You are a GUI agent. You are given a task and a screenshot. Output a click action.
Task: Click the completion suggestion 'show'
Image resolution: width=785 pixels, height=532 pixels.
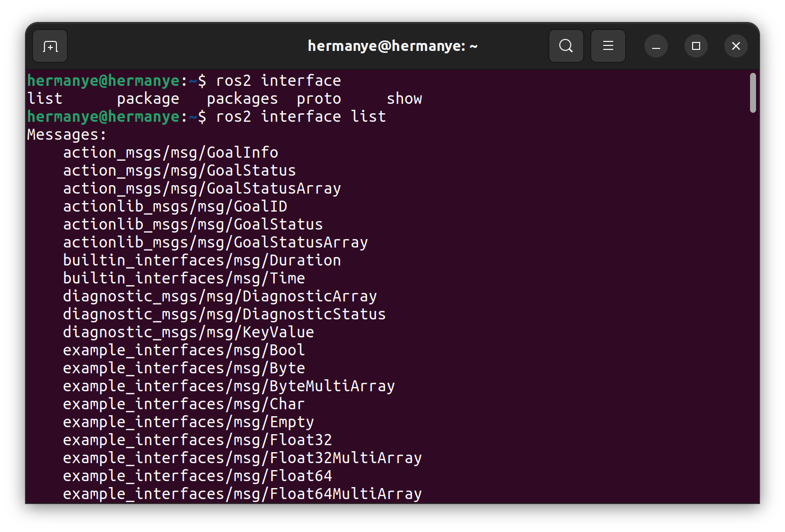pos(404,99)
